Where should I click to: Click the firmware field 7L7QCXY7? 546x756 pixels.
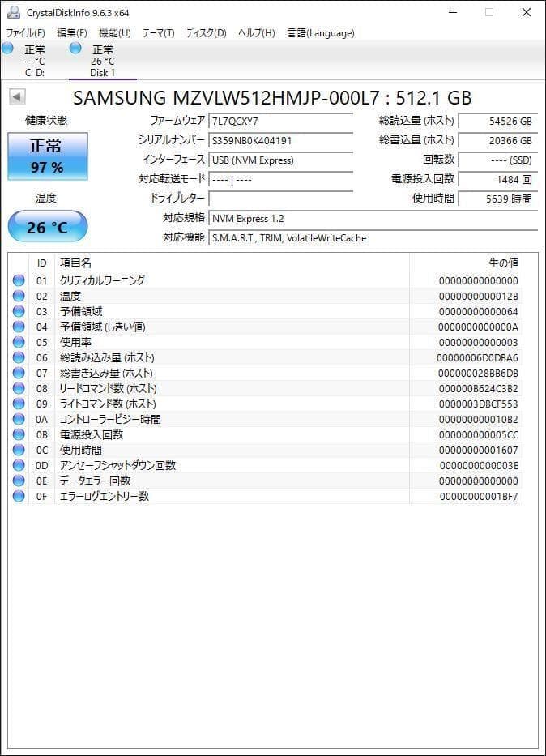tap(280, 121)
